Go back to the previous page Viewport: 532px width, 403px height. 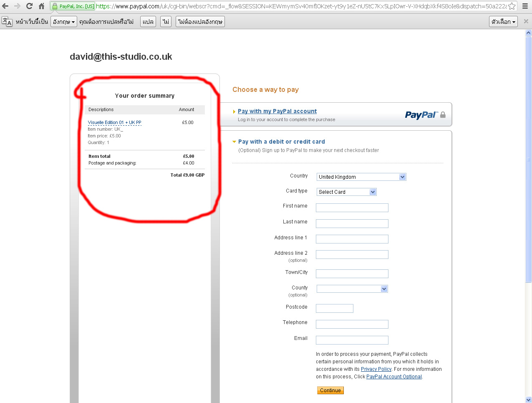click(x=5, y=6)
